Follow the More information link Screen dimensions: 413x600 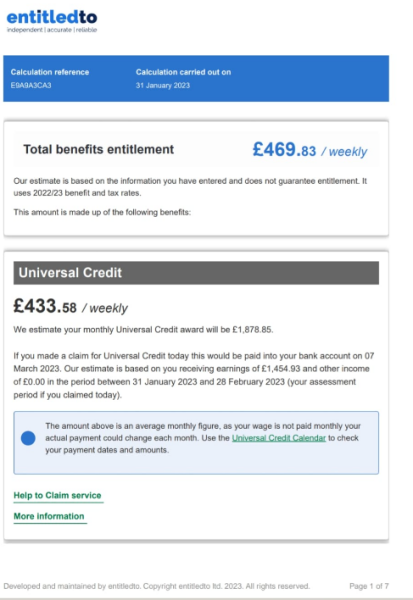49,516
